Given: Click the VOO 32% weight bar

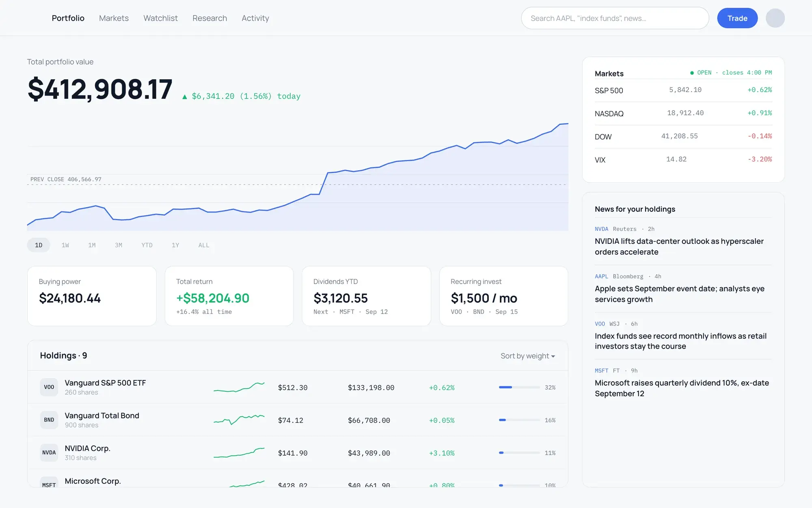Looking at the screenshot, I should [519, 387].
